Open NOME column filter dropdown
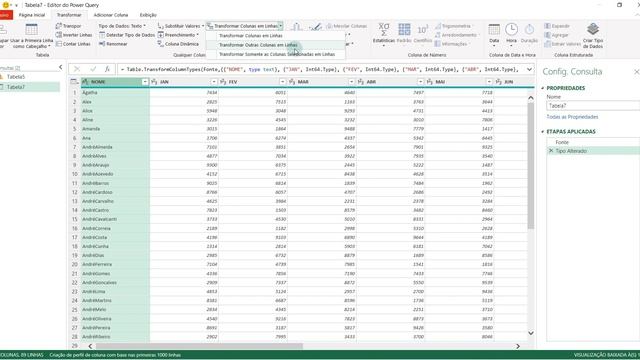This screenshot has width=640, height=360. 144,82
